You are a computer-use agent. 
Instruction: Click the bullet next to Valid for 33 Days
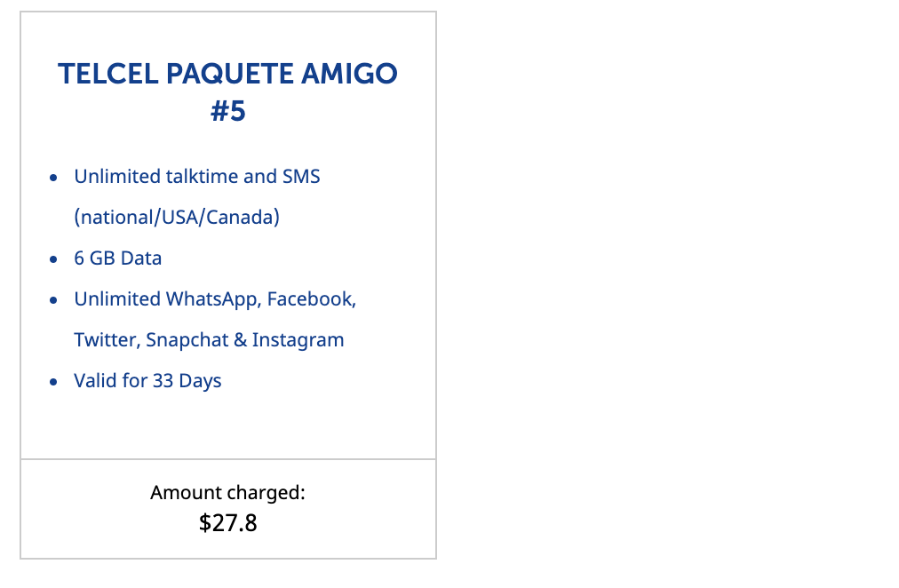click(x=53, y=382)
